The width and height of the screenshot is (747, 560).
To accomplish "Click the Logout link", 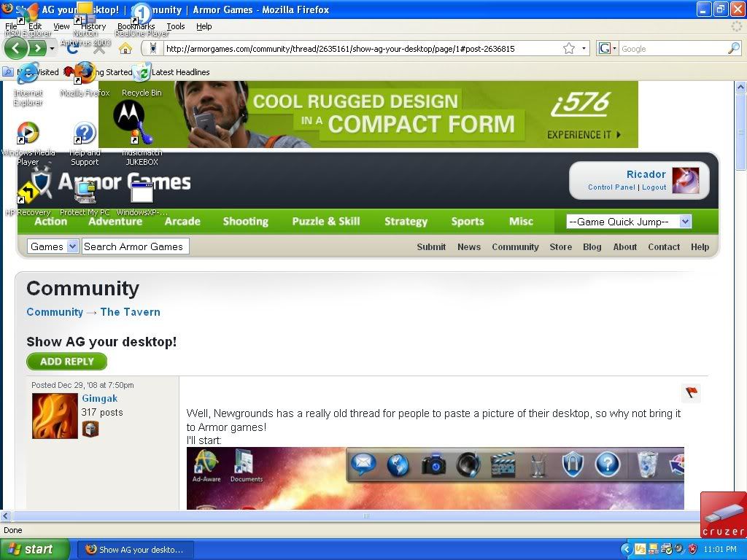I will point(654,187).
